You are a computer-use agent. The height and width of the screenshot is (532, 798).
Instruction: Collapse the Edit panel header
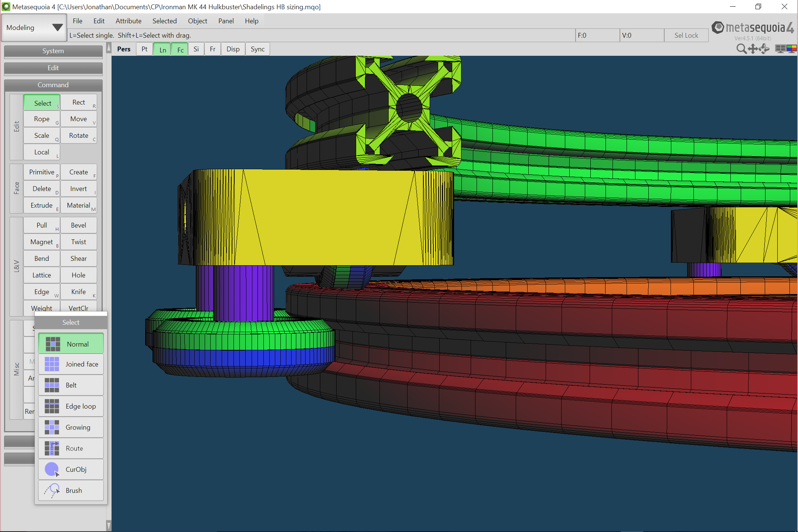(53, 68)
